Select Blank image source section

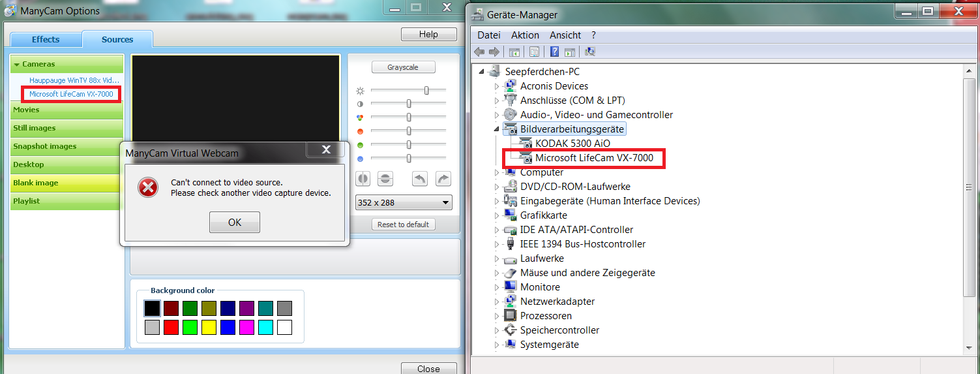coord(67,183)
